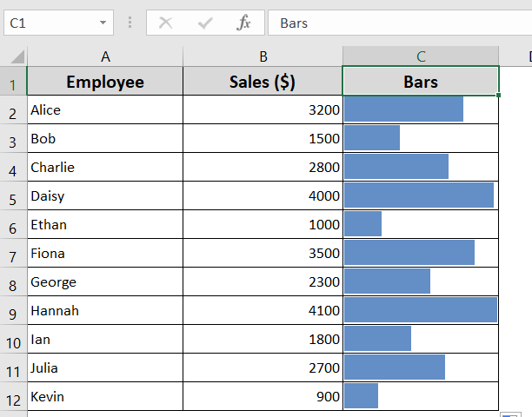Select the cell containing Julia
This screenshot has width=532, height=417.
pos(105,367)
